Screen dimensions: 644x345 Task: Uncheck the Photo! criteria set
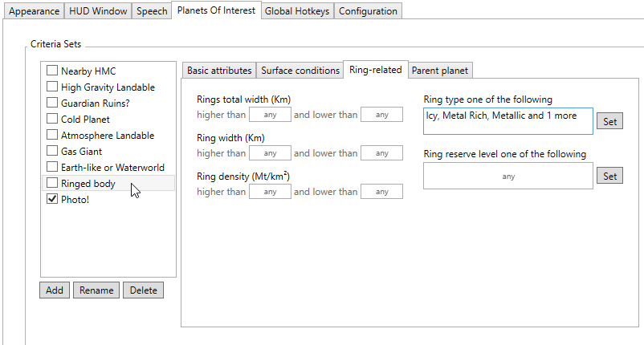tap(52, 200)
